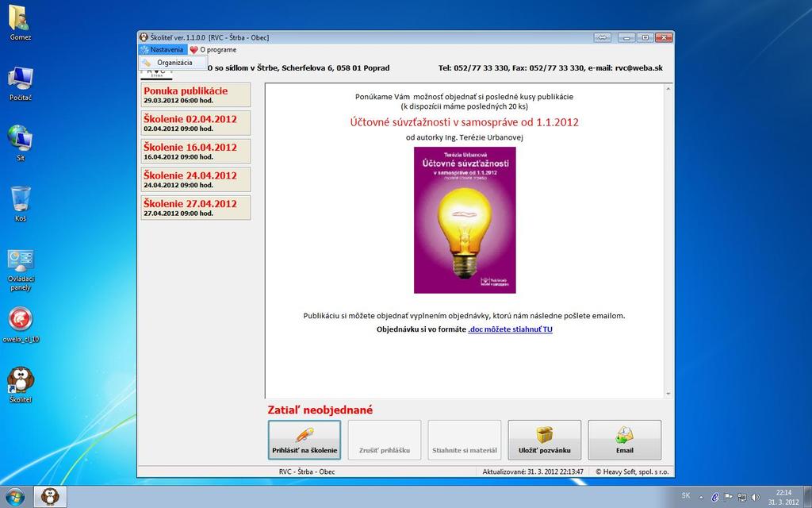Select the Počítač desktop icon
This screenshot has height=508, width=812.
[20, 83]
